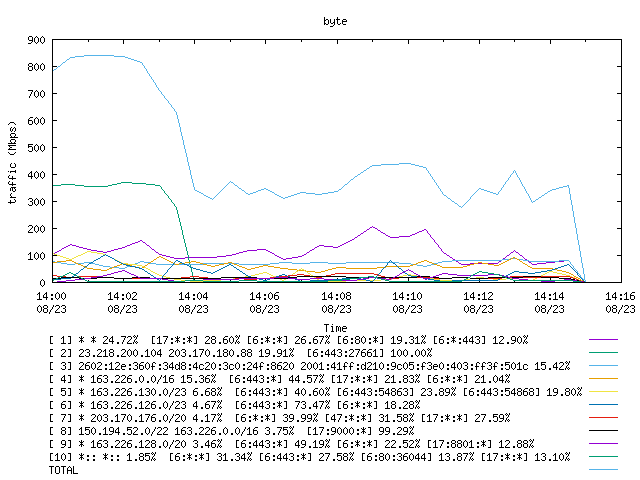Image resolution: width=640 pixels, height=480 pixels.
Task: Click the 14:02 08/23 time label
Action: tap(122, 302)
